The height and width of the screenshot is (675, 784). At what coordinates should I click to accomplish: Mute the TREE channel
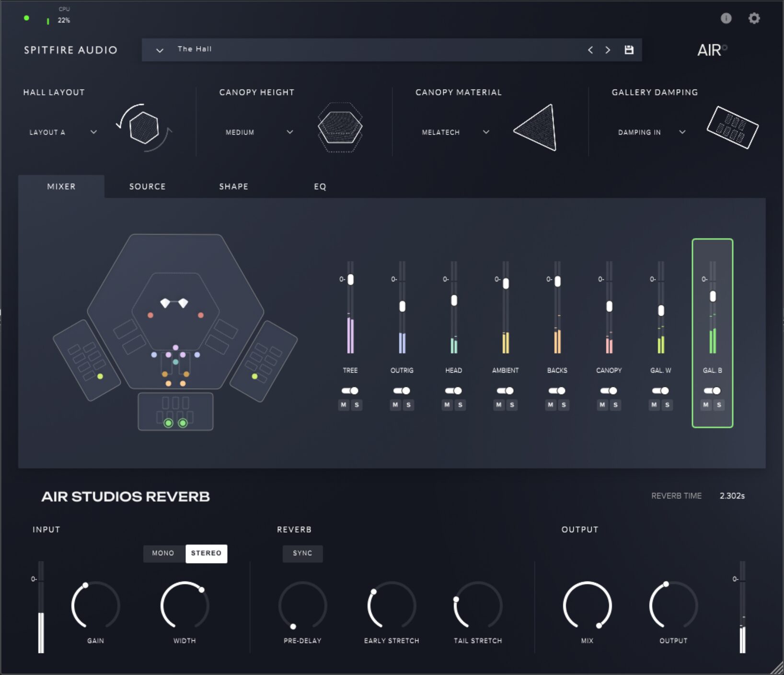(344, 405)
